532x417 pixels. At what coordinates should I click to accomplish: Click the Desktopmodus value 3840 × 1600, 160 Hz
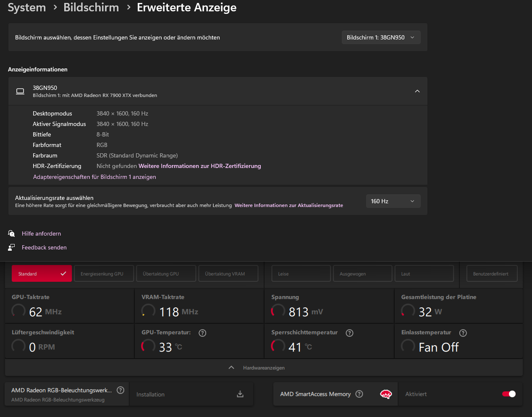click(x=122, y=113)
